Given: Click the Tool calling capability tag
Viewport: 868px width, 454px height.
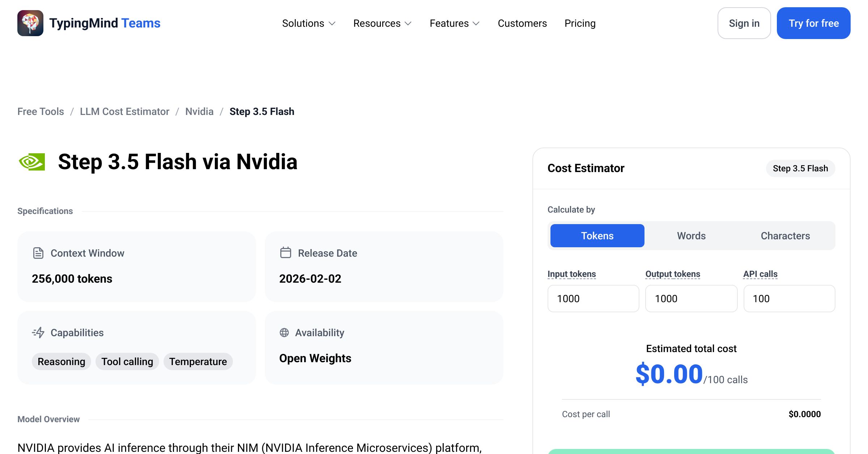Looking at the screenshot, I should pos(127,361).
